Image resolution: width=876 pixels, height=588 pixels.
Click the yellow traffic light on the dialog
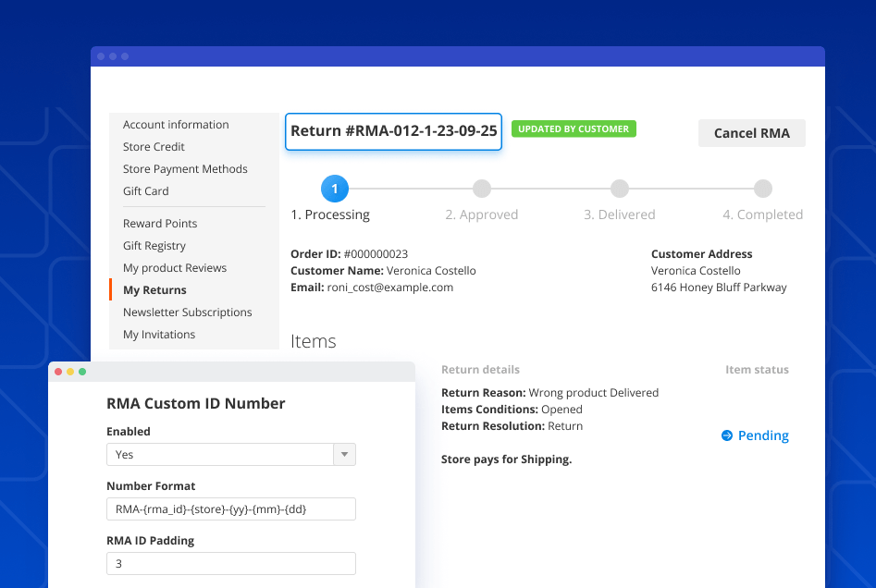(70, 371)
